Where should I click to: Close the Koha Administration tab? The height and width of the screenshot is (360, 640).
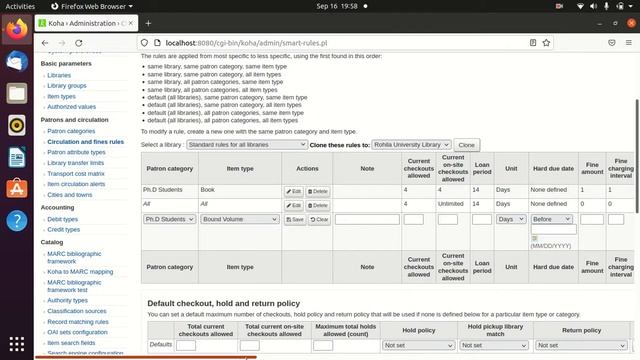coord(131,23)
